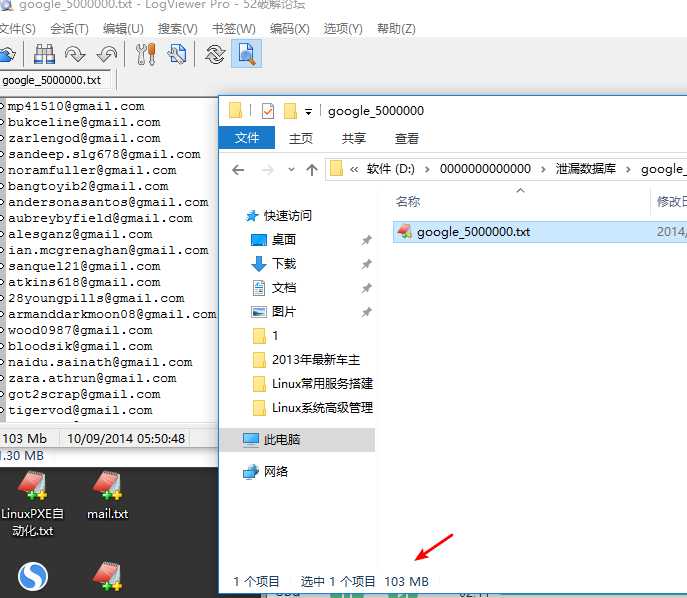Click the pin icon next to 下载

point(366,264)
